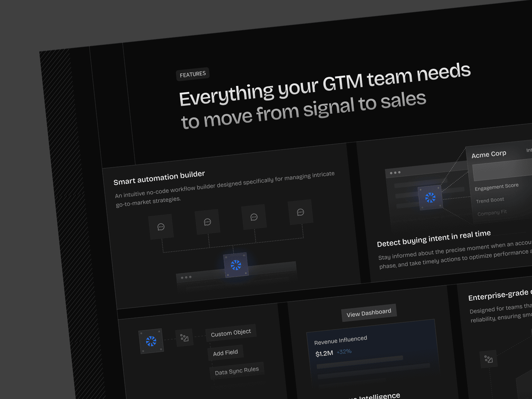Select the Data Sync Rules option
This screenshot has width=532, height=399.
pyautogui.click(x=237, y=371)
